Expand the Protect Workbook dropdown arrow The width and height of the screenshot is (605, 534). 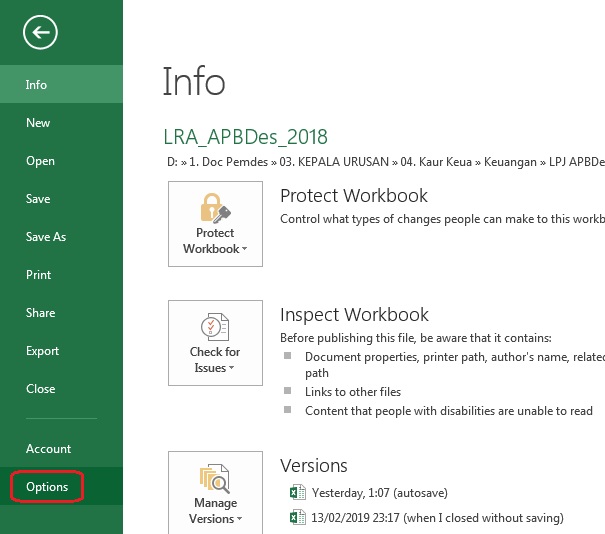(244, 249)
